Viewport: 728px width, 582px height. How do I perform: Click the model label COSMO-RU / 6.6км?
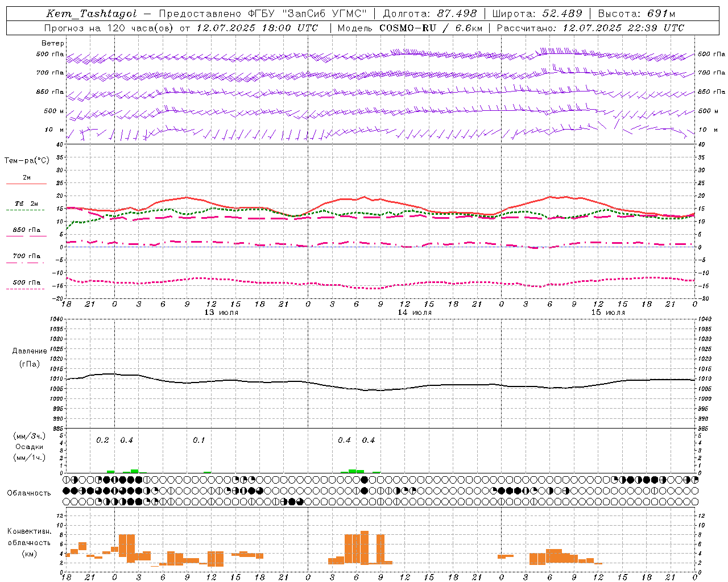pos(430,28)
